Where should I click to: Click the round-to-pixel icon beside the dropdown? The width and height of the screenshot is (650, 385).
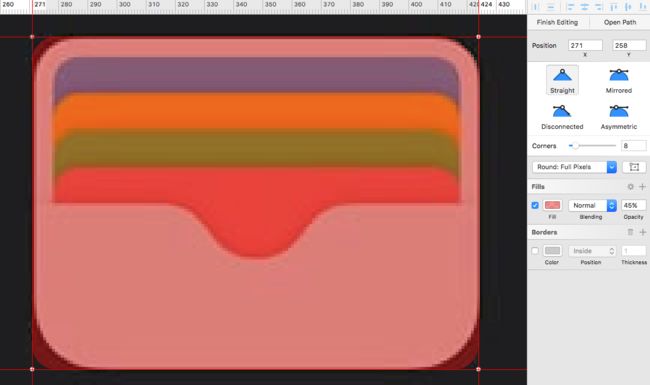[x=634, y=167]
